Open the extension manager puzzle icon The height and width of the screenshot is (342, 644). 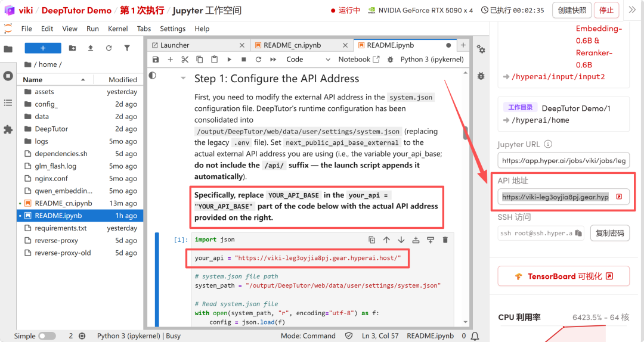8,130
